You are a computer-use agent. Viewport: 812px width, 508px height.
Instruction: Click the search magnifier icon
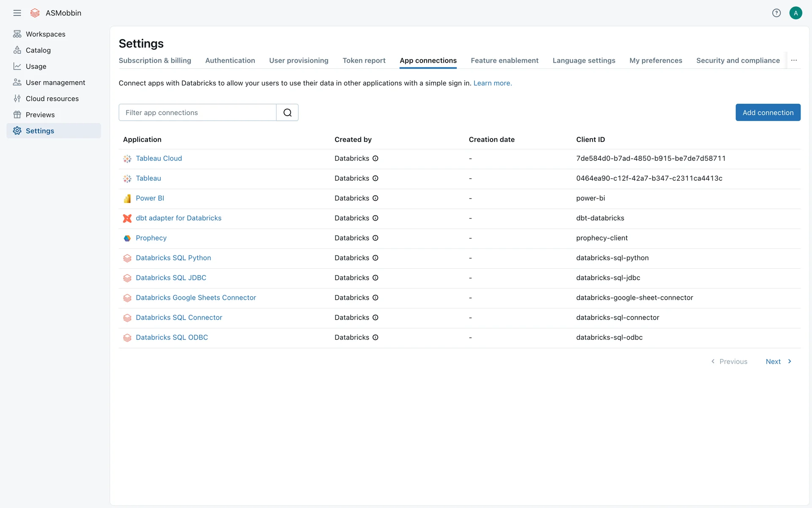(287, 113)
